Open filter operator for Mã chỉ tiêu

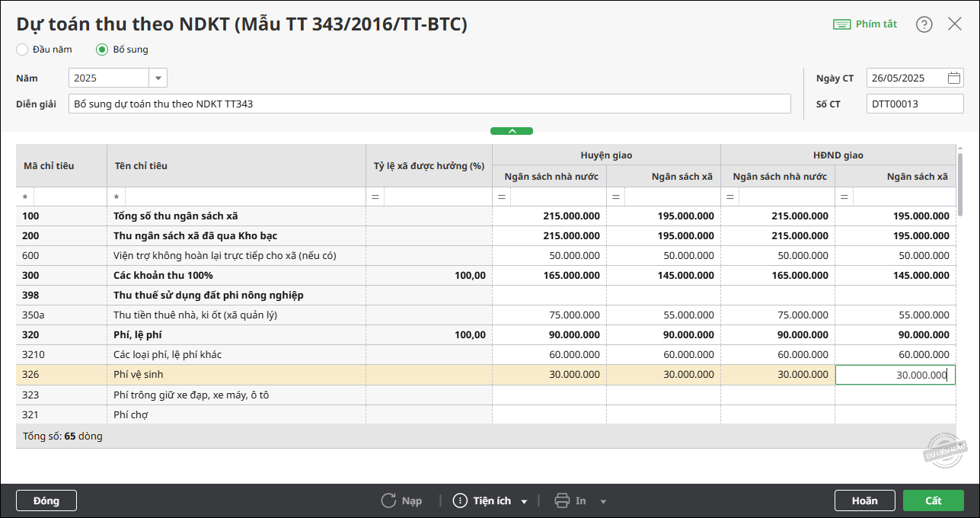pos(25,197)
